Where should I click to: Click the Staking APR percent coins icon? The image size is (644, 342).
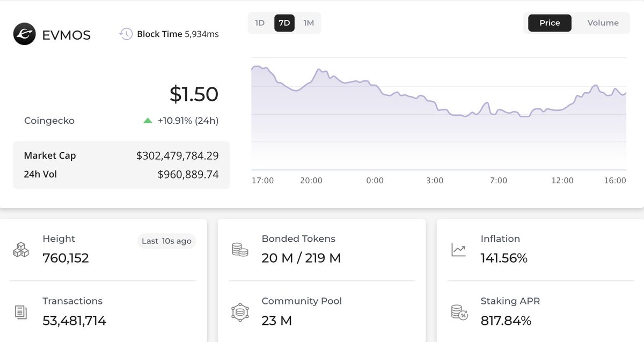coord(459,312)
